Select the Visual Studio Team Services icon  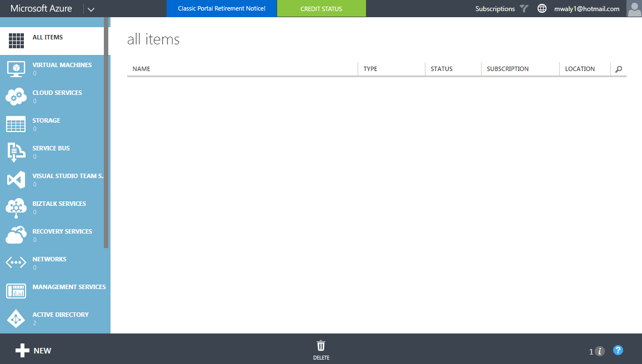tap(16, 180)
